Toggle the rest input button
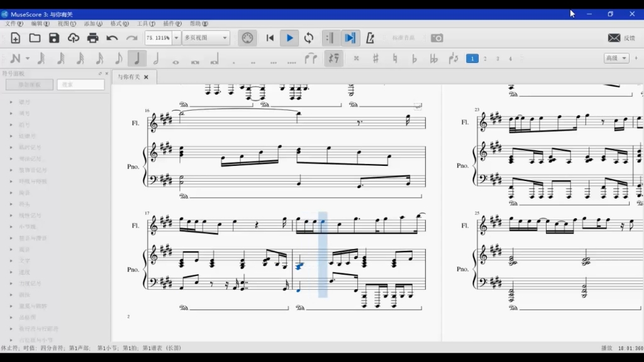 pos(333,58)
